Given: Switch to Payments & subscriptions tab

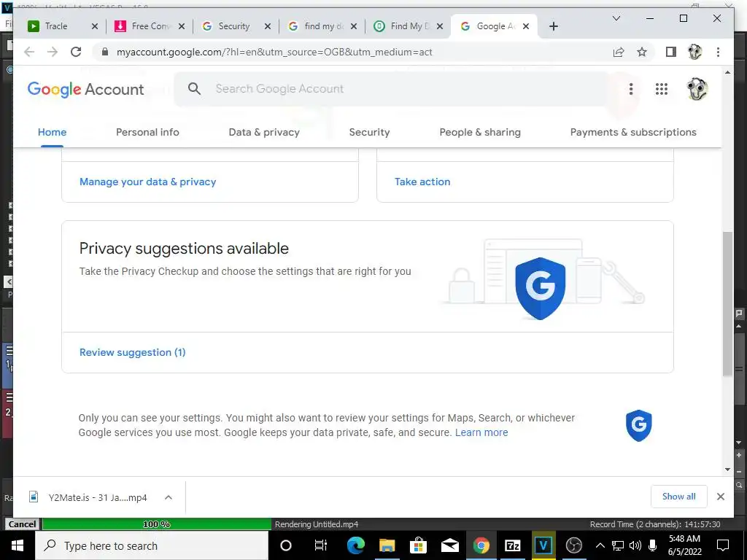Looking at the screenshot, I should [633, 133].
